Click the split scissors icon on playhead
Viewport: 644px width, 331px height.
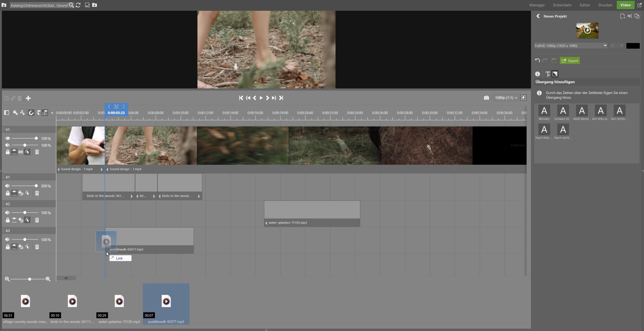pos(116,107)
